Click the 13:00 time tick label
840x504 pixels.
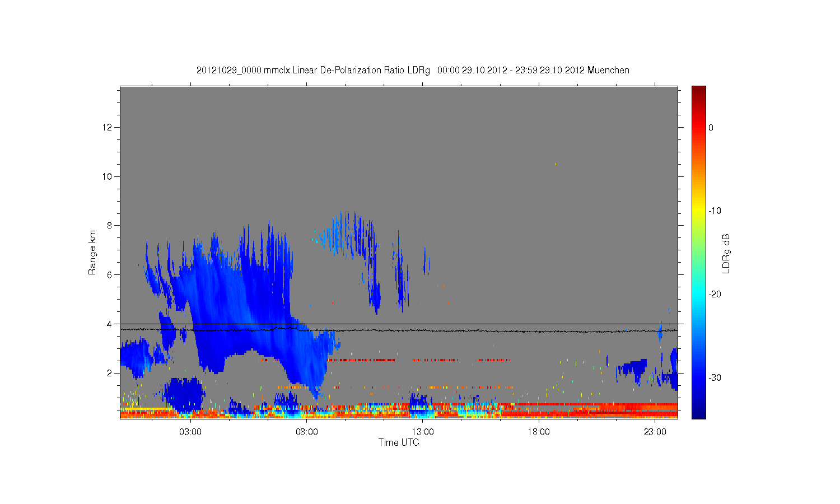[x=423, y=432]
